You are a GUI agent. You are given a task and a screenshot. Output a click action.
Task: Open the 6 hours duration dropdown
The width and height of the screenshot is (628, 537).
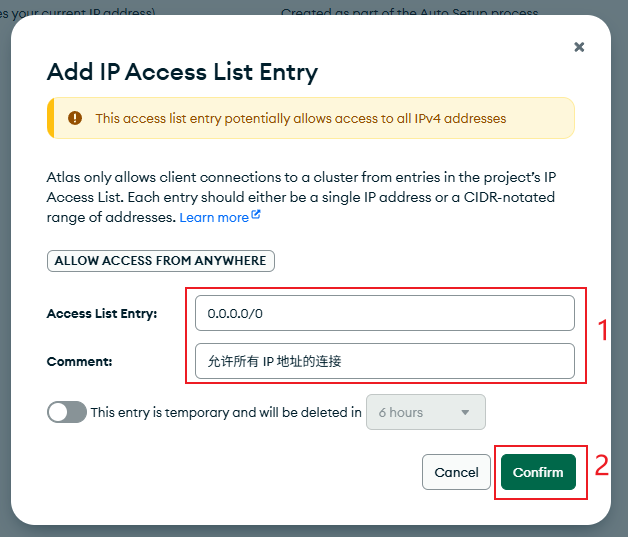point(425,412)
